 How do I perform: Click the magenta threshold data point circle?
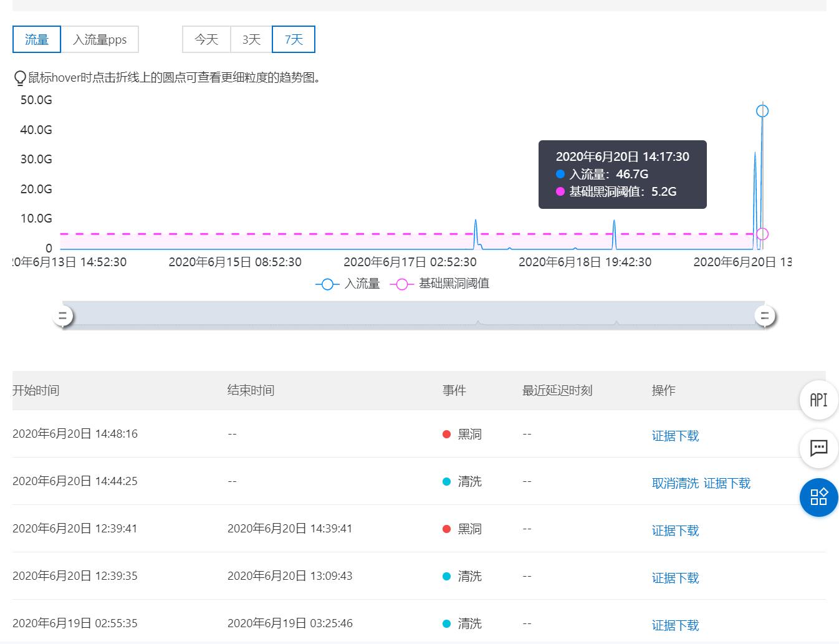click(x=762, y=234)
